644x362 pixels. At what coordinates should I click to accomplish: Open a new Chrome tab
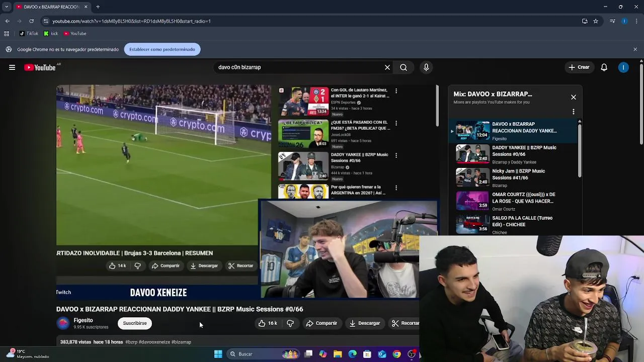[x=98, y=7]
